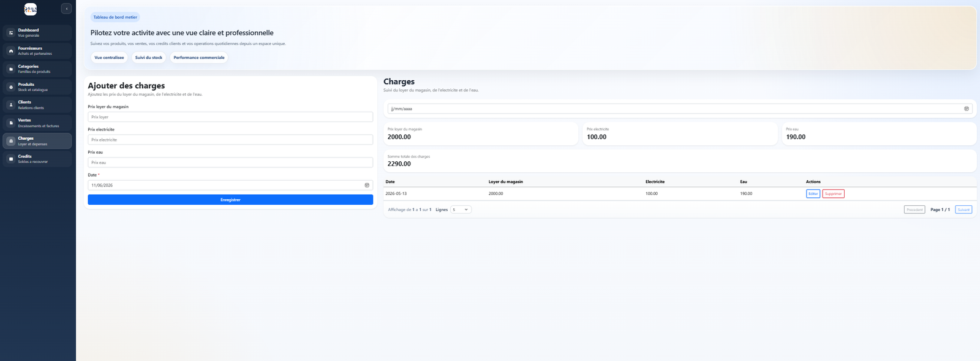Image resolution: width=980 pixels, height=361 pixels.
Task: Click the Tableau de bord metier badge
Action: click(115, 17)
